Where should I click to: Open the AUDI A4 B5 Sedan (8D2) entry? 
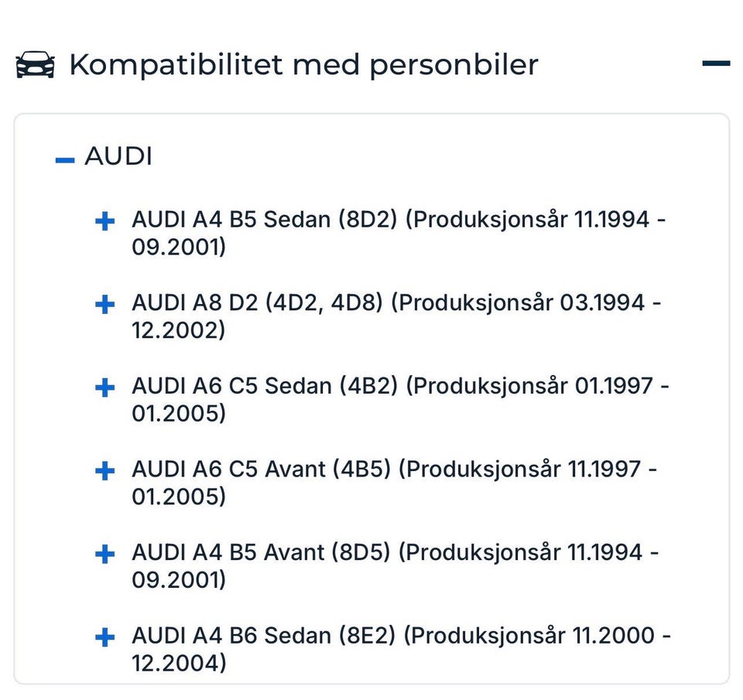pyautogui.click(x=263, y=220)
